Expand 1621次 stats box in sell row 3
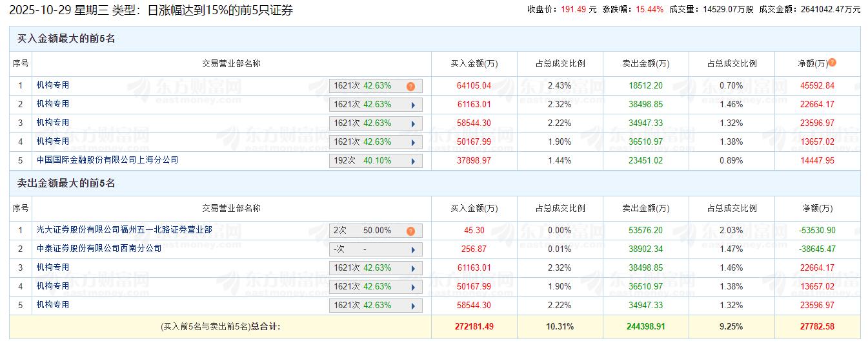The width and height of the screenshot is (868, 345). click(x=376, y=268)
